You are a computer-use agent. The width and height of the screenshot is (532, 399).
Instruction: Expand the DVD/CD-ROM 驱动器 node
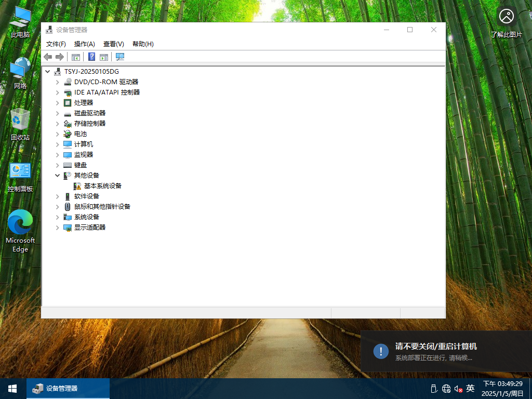[57, 82]
